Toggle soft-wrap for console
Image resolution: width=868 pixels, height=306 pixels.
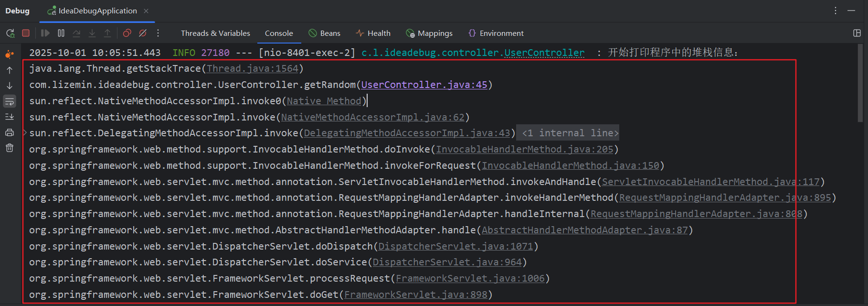(10, 101)
